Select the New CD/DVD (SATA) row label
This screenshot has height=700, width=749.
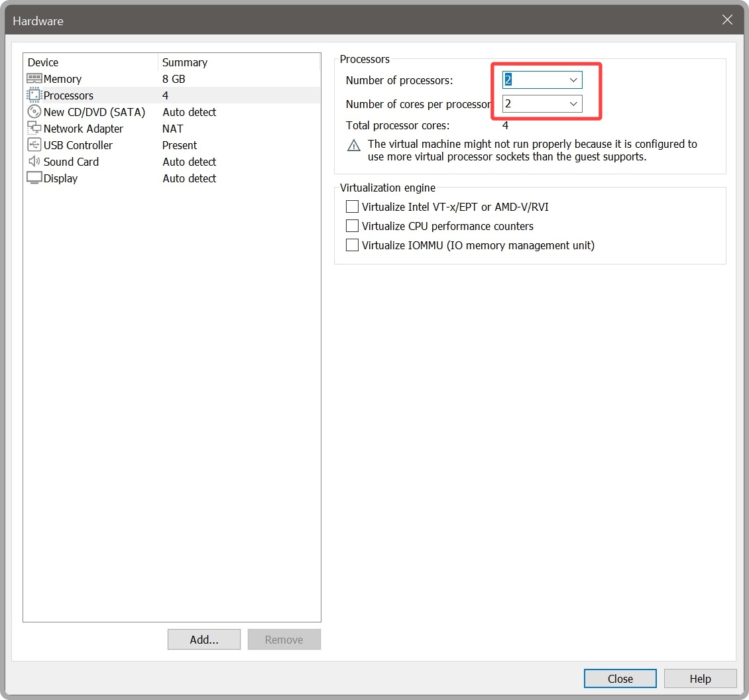coord(94,112)
